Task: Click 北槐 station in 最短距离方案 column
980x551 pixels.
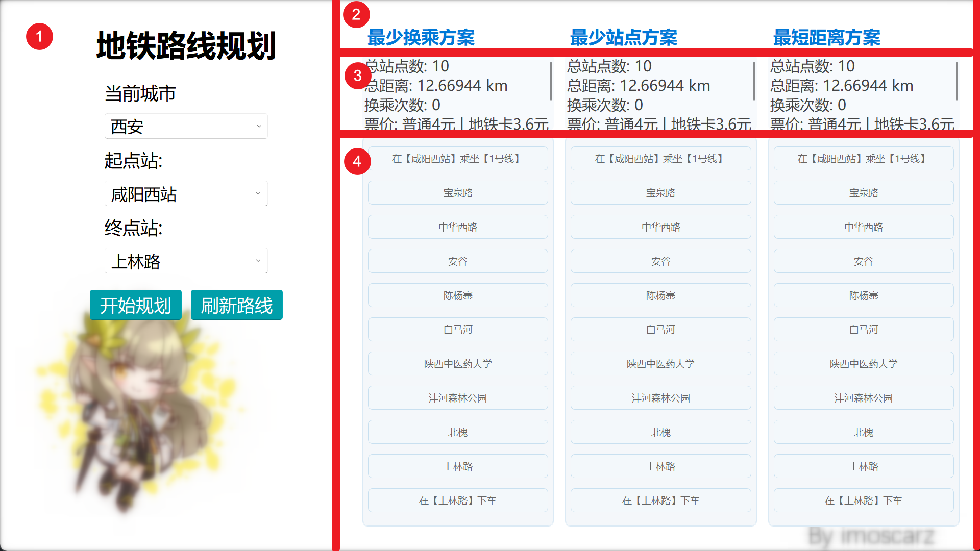Action: click(863, 432)
